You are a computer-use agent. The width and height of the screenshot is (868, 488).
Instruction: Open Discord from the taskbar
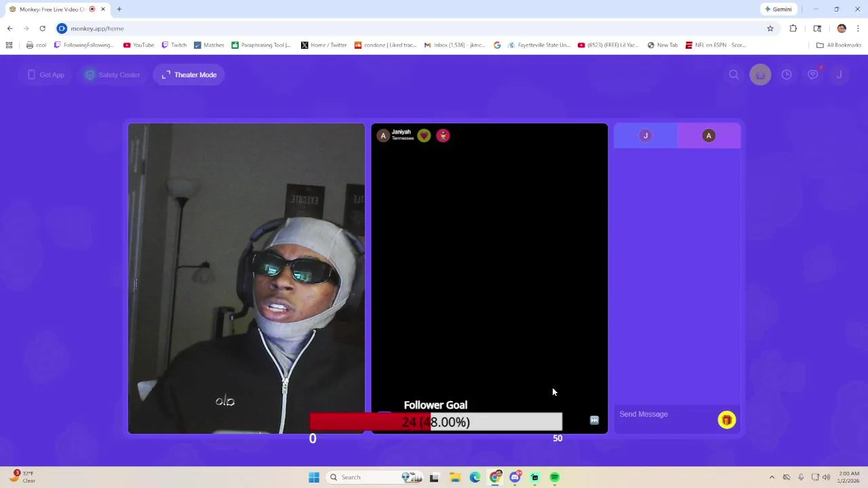(515, 477)
